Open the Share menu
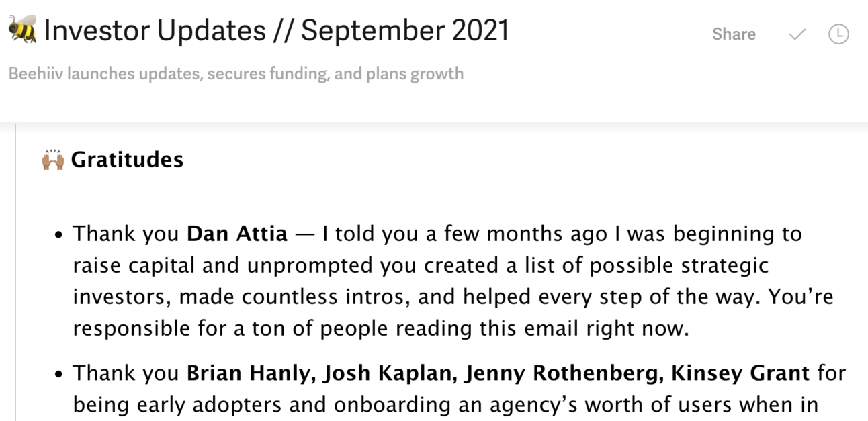 click(x=734, y=34)
